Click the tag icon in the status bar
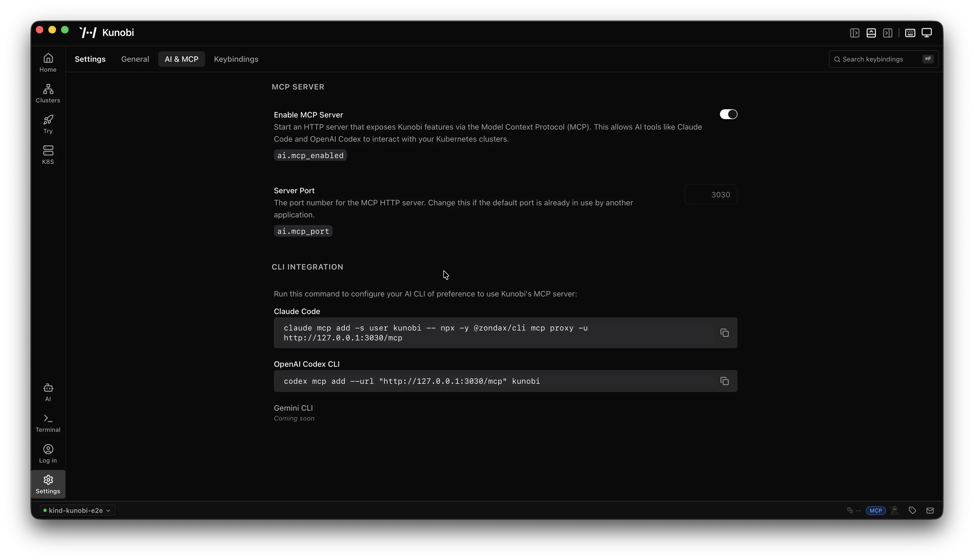This screenshot has height=560, width=974. click(912, 510)
